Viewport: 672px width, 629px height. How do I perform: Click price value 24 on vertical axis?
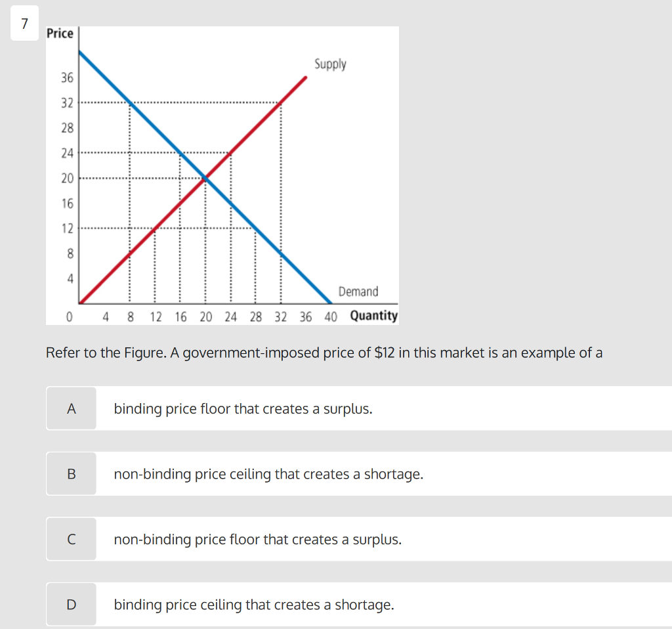[x=68, y=153]
